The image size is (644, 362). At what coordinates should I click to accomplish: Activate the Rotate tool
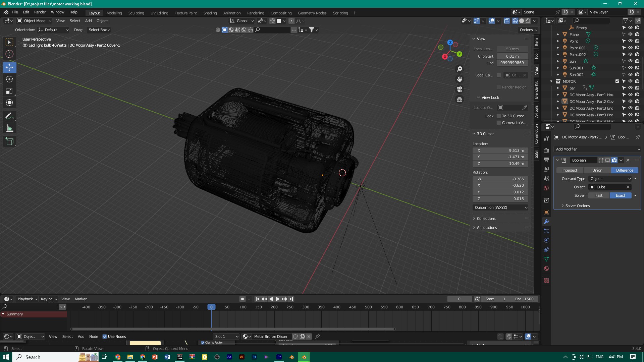9,79
